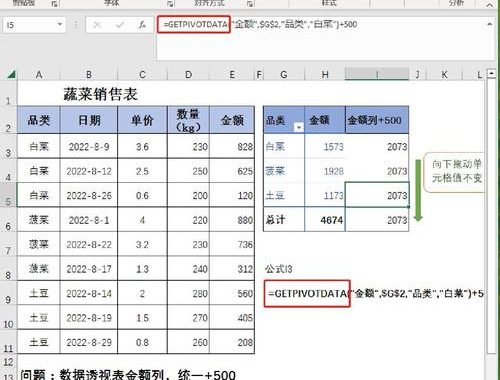Screen dimensions: 500x380
Task: Click the 金额列+500 header cell
Action: point(377,120)
